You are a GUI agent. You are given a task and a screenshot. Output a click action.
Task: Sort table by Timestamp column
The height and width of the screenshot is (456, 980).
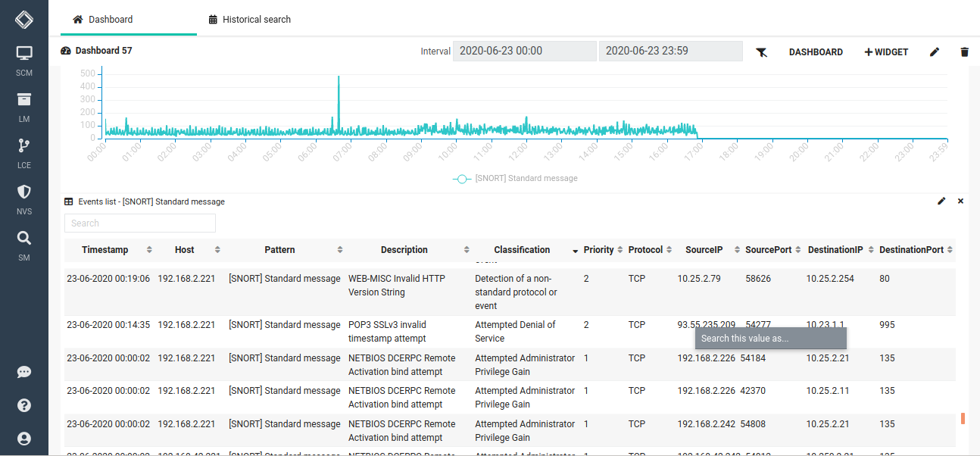[149, 250]
